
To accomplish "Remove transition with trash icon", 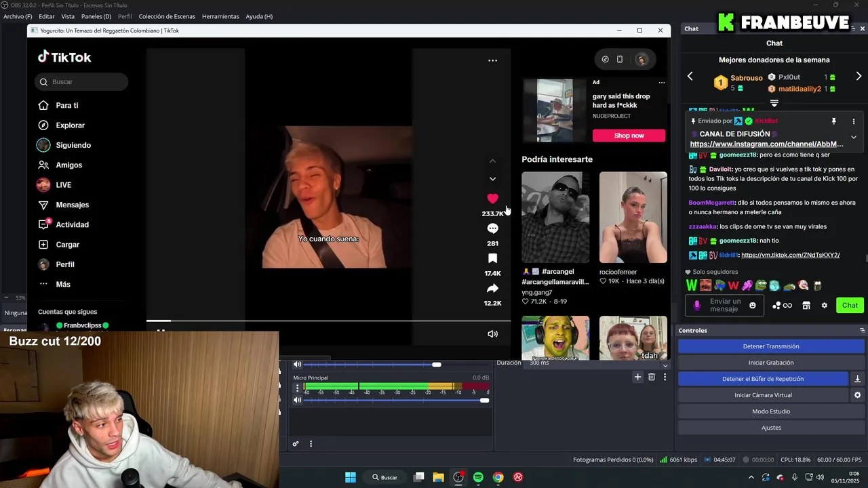I will tap(652, 377).
